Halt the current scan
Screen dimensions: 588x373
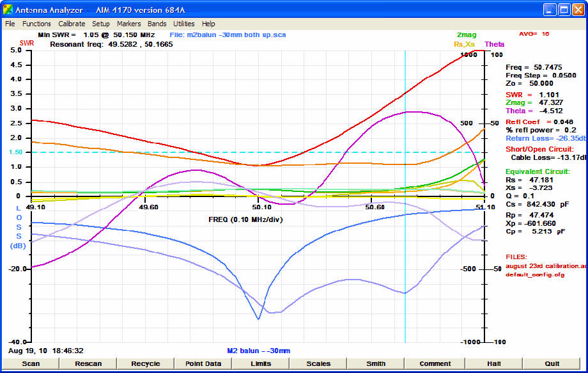tap(494, 363)
